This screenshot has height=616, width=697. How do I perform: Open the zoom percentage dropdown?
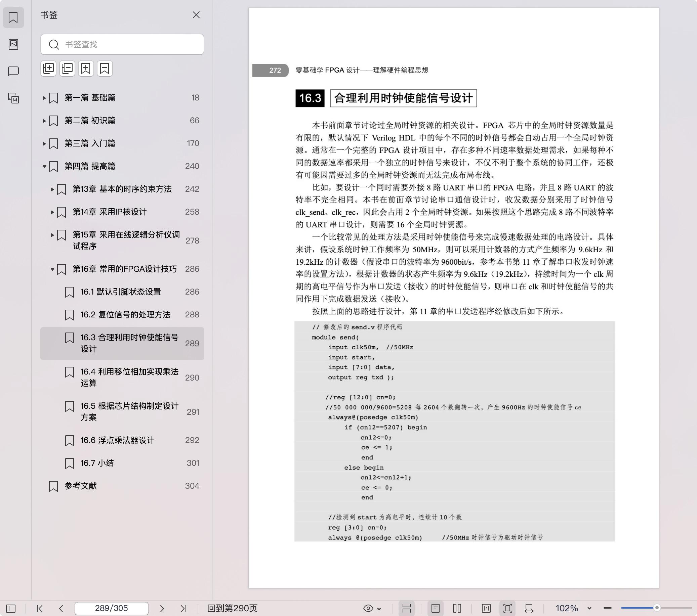point(589,608)
